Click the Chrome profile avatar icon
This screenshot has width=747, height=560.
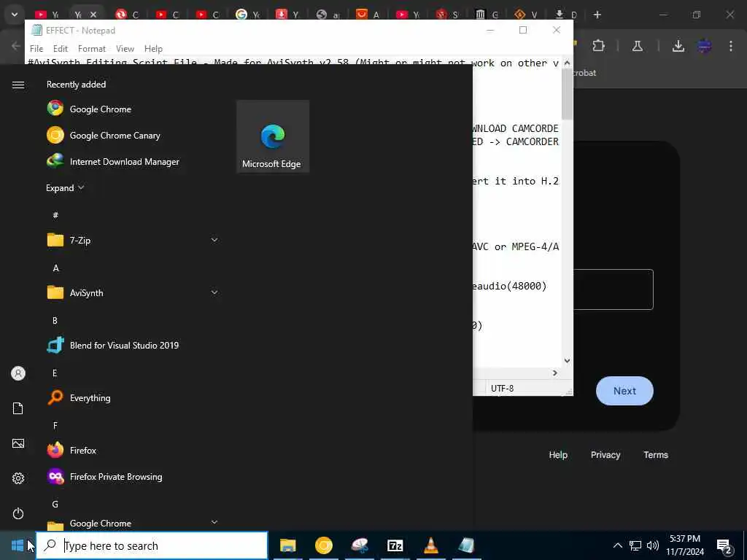coord(705,46)
